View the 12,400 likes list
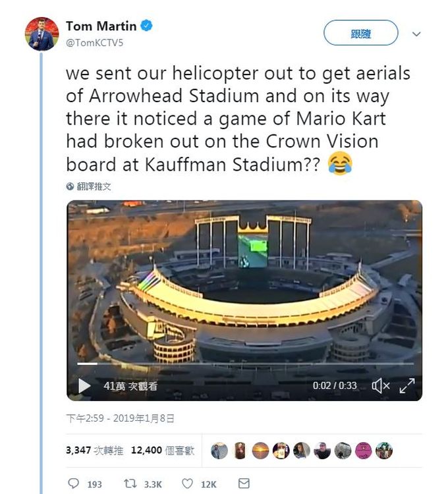Image resolution: width=448 pixels, height=494 pixels. point(163,451)
